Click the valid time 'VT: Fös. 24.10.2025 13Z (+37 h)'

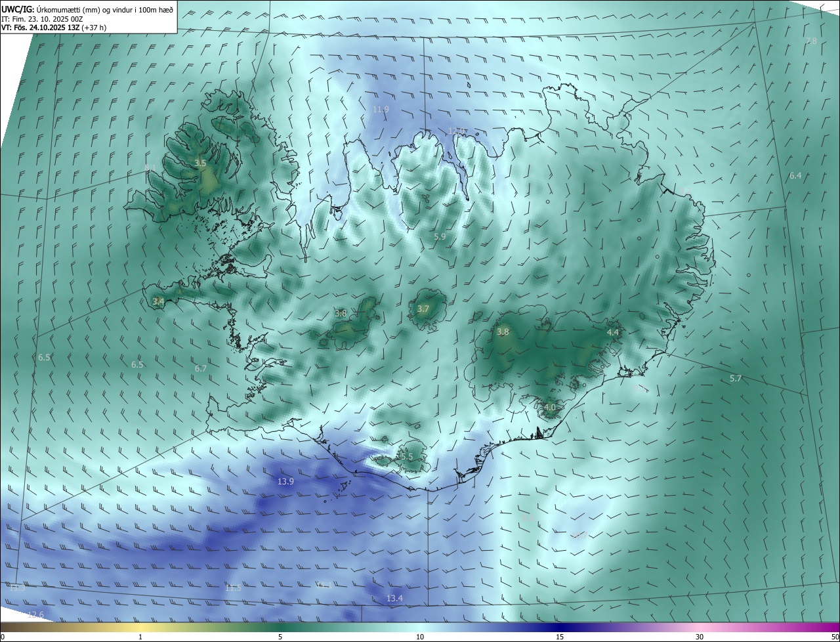click(x=54, y=28)
